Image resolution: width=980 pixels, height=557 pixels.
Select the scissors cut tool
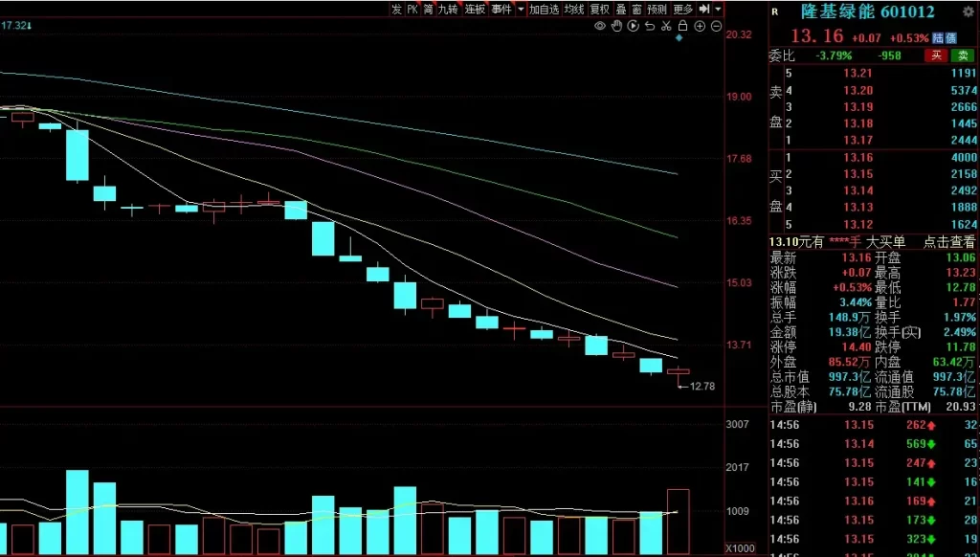click(667, 26)
